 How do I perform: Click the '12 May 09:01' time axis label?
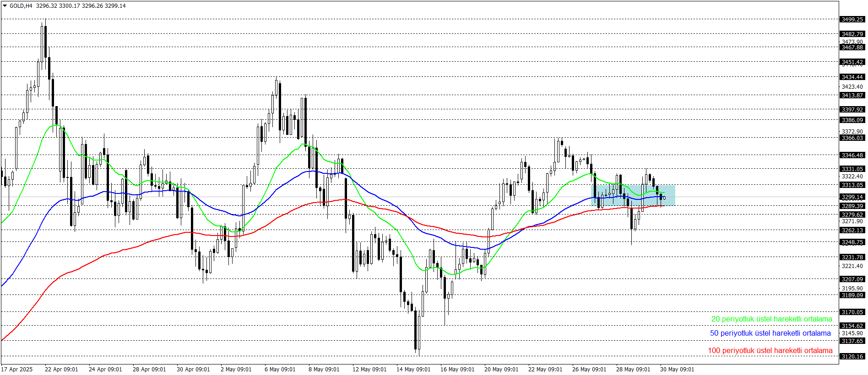[369, 370]
